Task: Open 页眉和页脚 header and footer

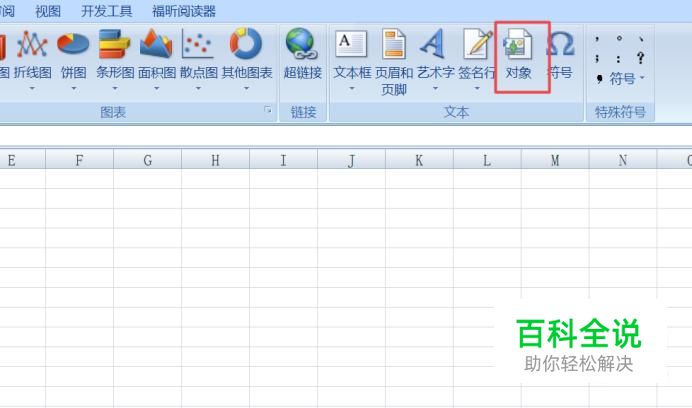Action: (394, 62)
